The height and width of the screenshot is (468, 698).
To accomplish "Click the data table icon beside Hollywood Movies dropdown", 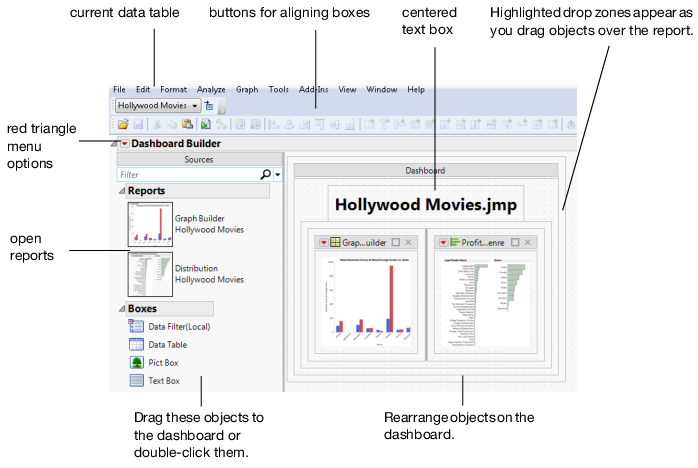I will point(208,106).
